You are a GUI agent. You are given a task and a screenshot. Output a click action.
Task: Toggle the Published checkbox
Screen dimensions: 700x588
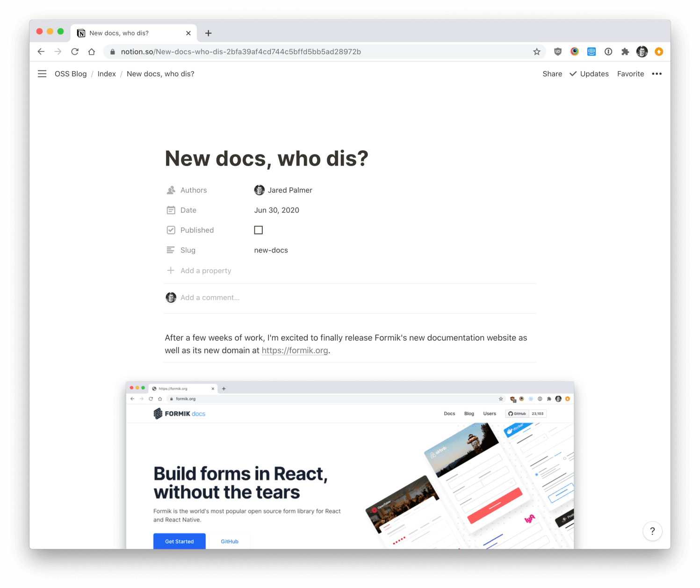point(258,230)
